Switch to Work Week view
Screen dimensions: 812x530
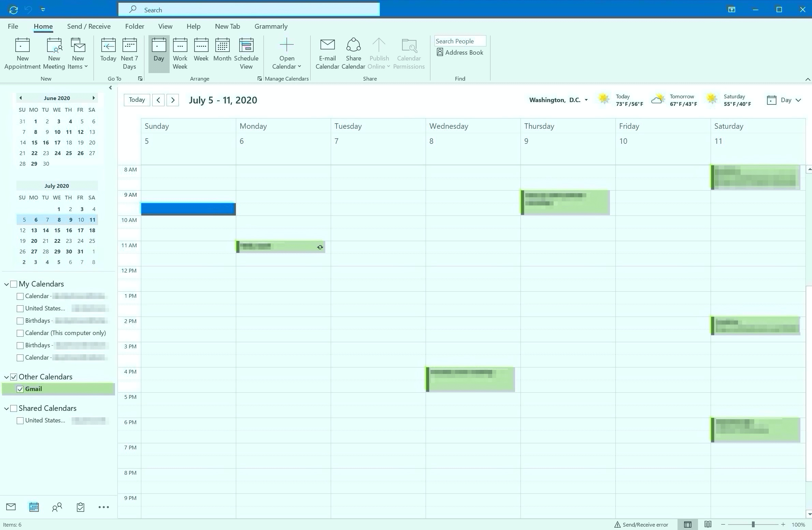click(x=180, y=54)
